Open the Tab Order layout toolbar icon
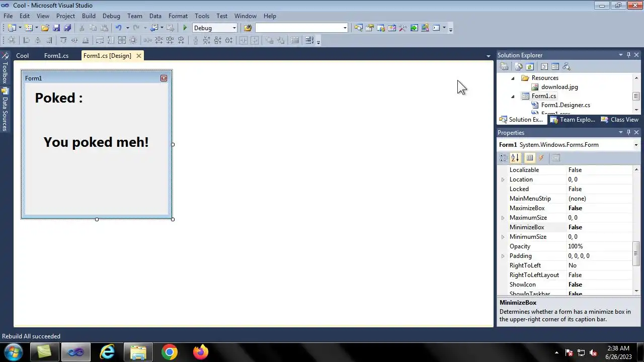The image size is (644, 362). click(x=309, y=40)
